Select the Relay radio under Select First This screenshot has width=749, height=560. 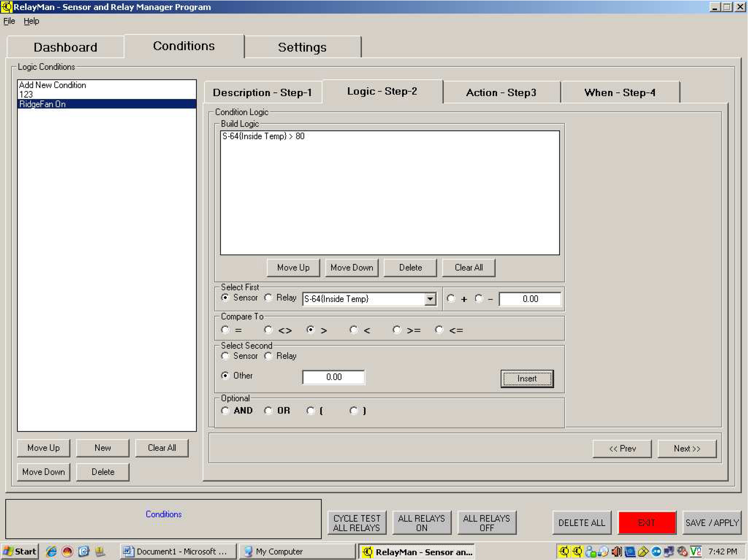(268, 298)
